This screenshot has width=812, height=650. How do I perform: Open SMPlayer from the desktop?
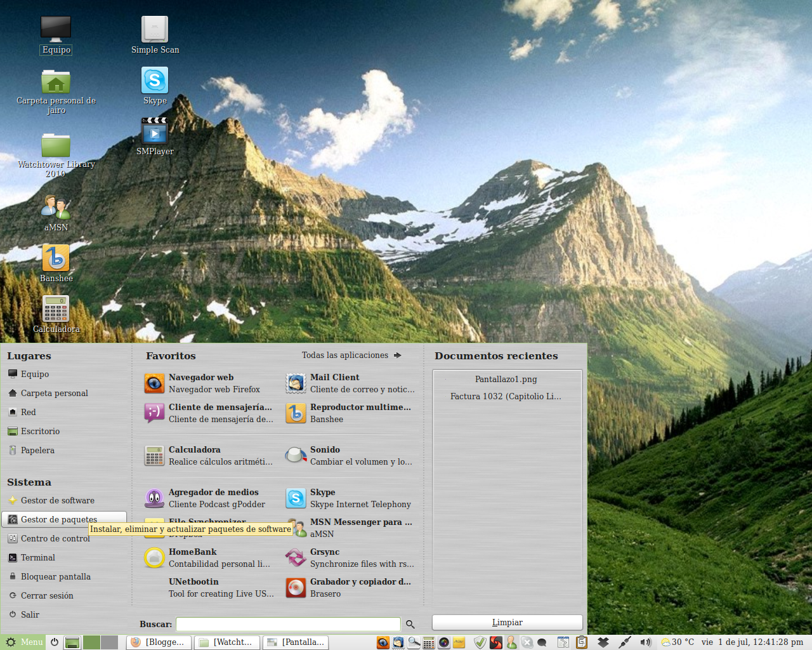pyautogui.click(x=154, y=132)
